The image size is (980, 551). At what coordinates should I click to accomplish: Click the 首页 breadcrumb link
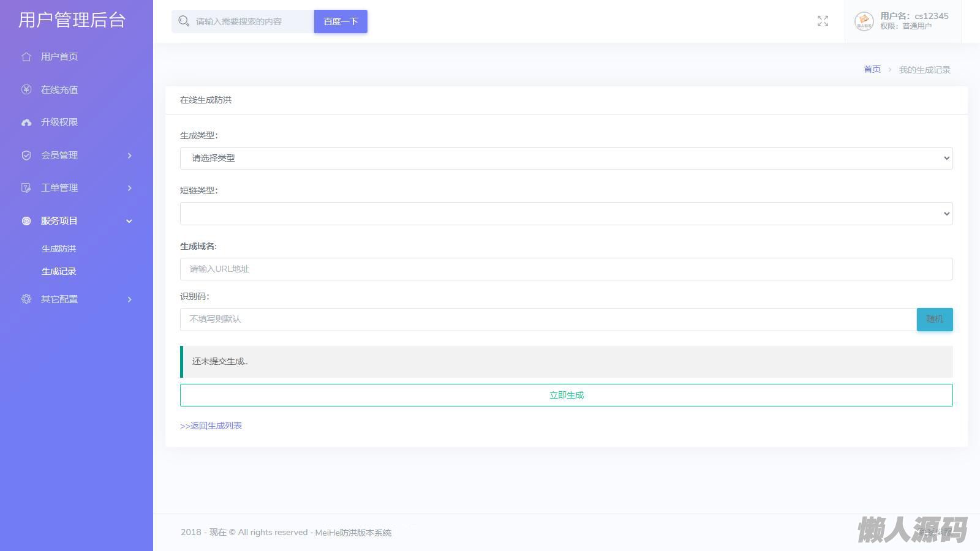872,69
